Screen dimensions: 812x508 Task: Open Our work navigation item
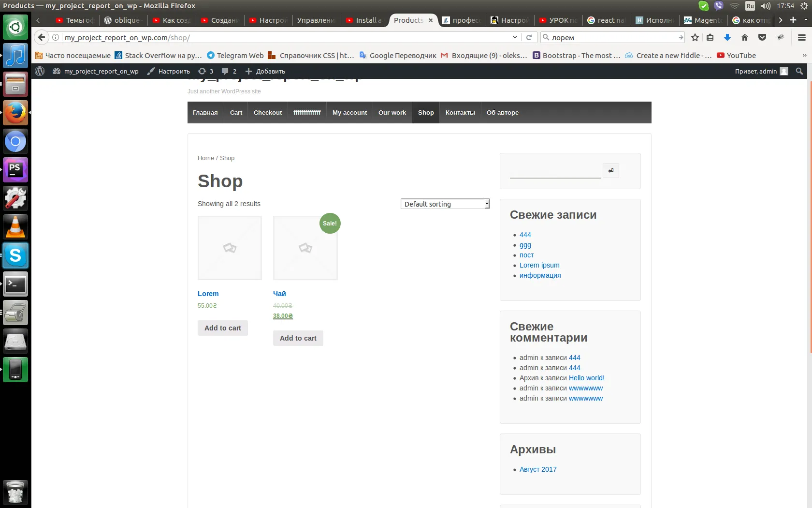click(392, 112)
